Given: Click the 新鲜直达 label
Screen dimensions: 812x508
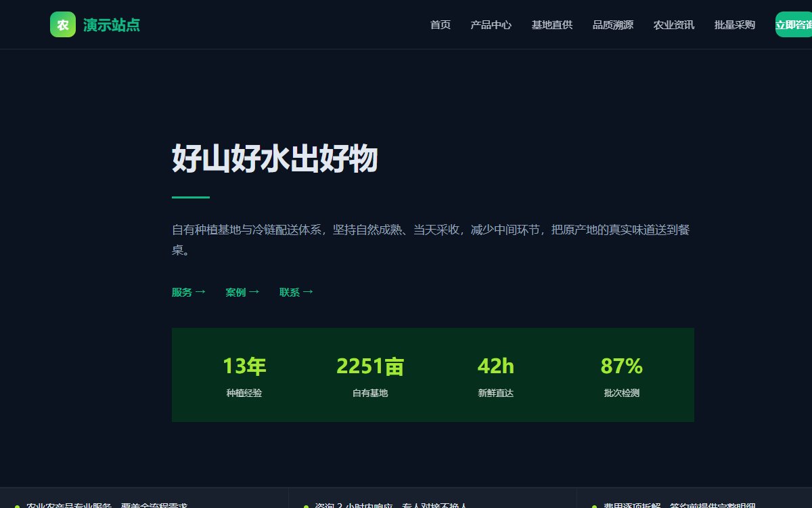Looking at the screenshot, I should 496,393.
